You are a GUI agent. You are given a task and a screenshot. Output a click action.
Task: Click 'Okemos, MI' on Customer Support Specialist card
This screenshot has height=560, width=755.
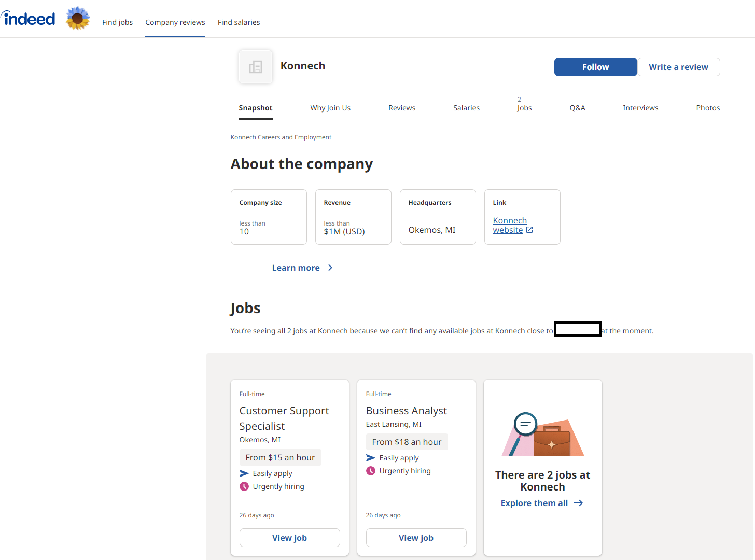tap(260, 440)
